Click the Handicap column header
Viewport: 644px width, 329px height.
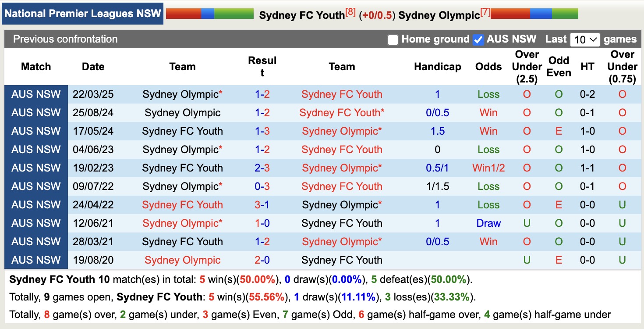437,67
